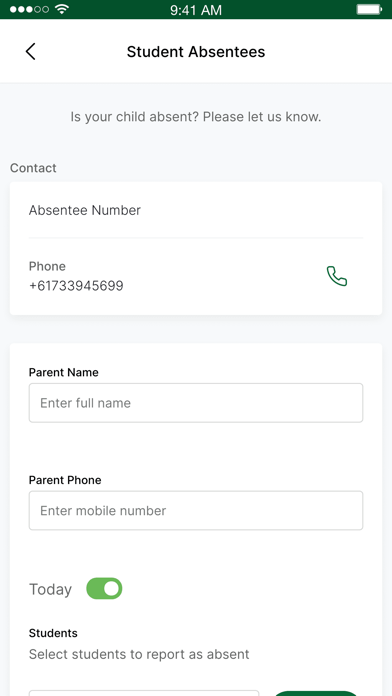This screenshot has height=696, width=392.
Task: Open the student selection box at bottom
Action: [x=144, y=693]
